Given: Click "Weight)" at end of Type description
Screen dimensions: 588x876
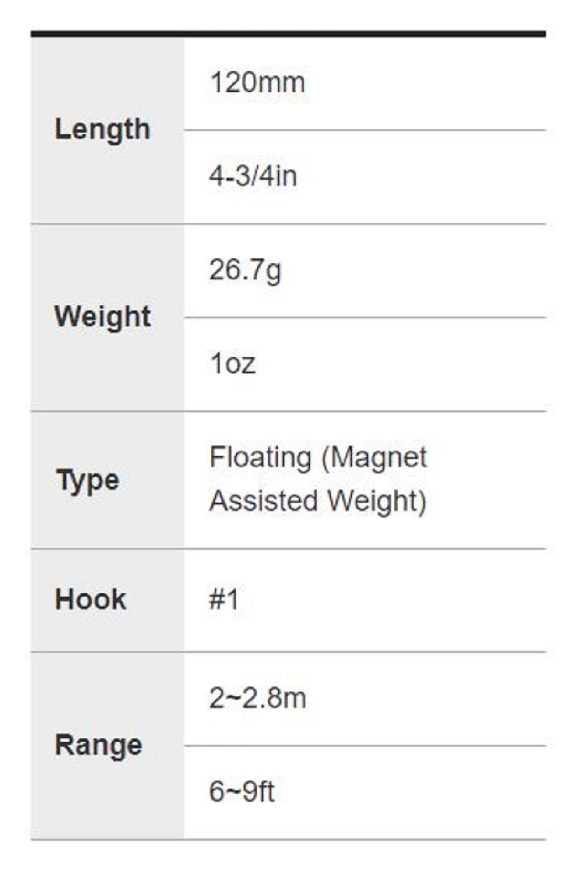Looking at the screenshot, I should (377, 501).
